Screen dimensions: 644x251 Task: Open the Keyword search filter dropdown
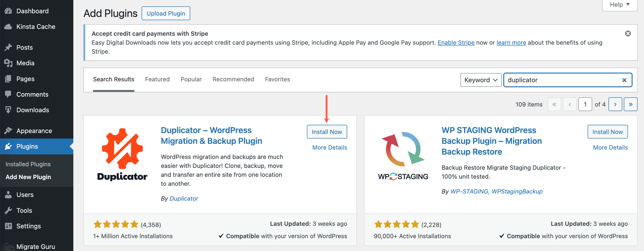[481, 80]
